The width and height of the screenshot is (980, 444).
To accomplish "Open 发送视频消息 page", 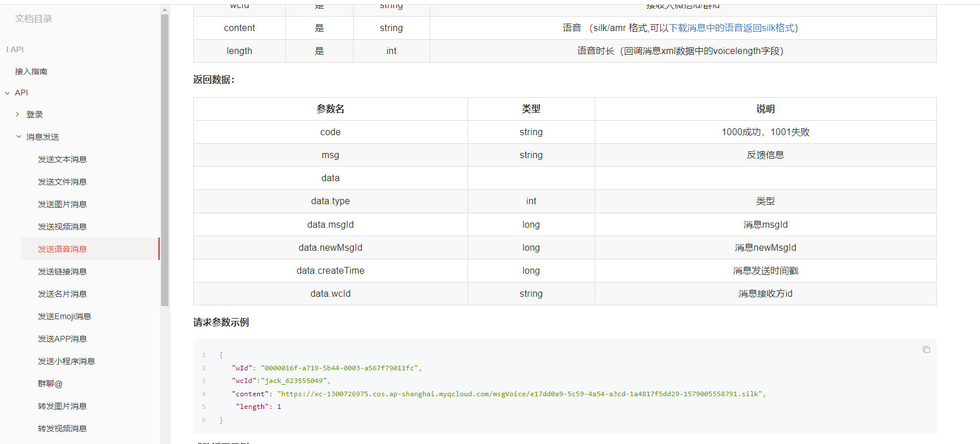I will pos(62,227).
